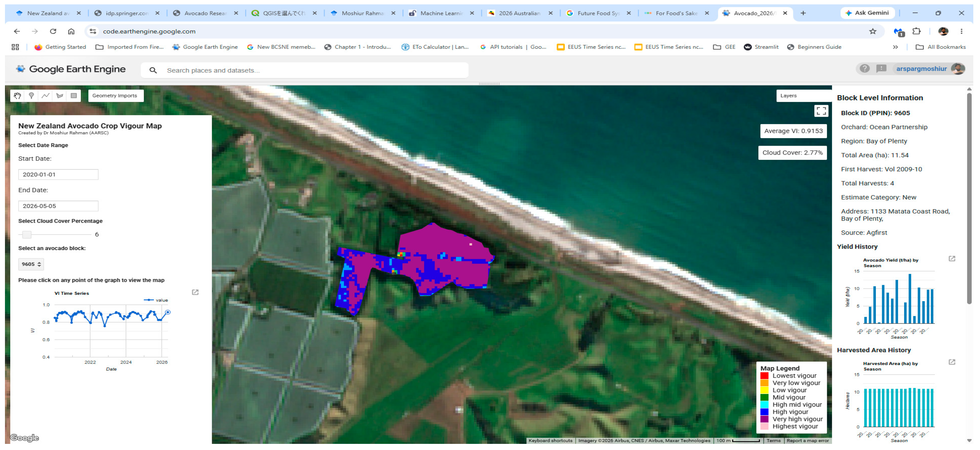The height and width of the screenshot is (450, 980).
Task: Adjust the cloud cover percentage slider
Action: pyautogui.click(x=27, y=235)
